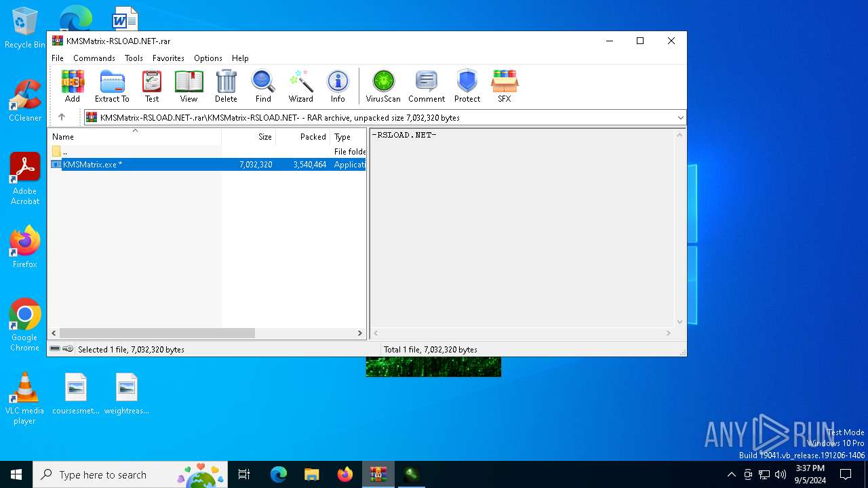
Task: Click the green matrix app taskbar icon
Action: click(x=411, y=474)
